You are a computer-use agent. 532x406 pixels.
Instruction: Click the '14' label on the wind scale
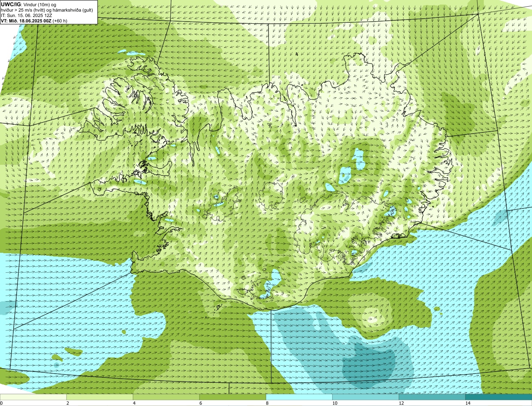pos(468,403)
